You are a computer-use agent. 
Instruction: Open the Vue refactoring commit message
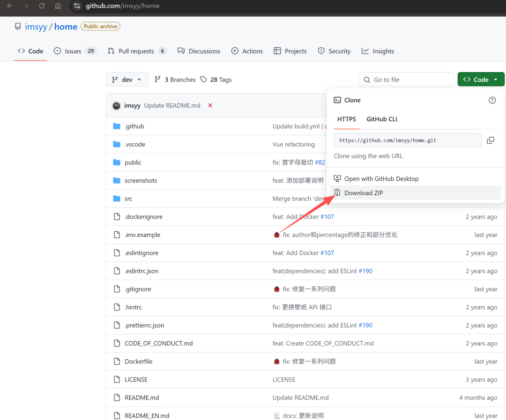[293, 144]
